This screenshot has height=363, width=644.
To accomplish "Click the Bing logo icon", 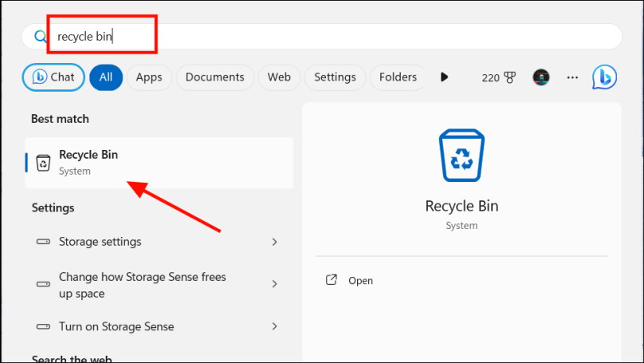I will click(604, 77).
